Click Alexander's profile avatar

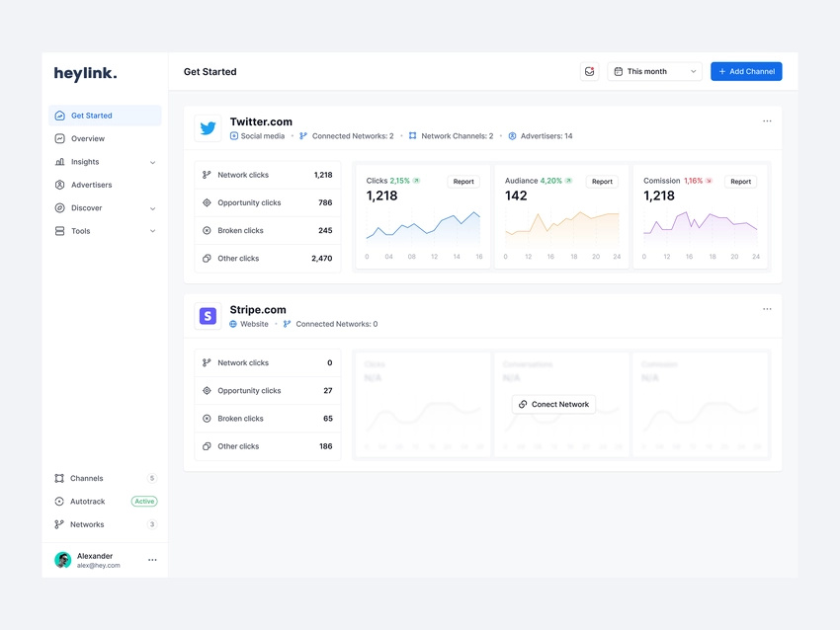pos(62,560)
